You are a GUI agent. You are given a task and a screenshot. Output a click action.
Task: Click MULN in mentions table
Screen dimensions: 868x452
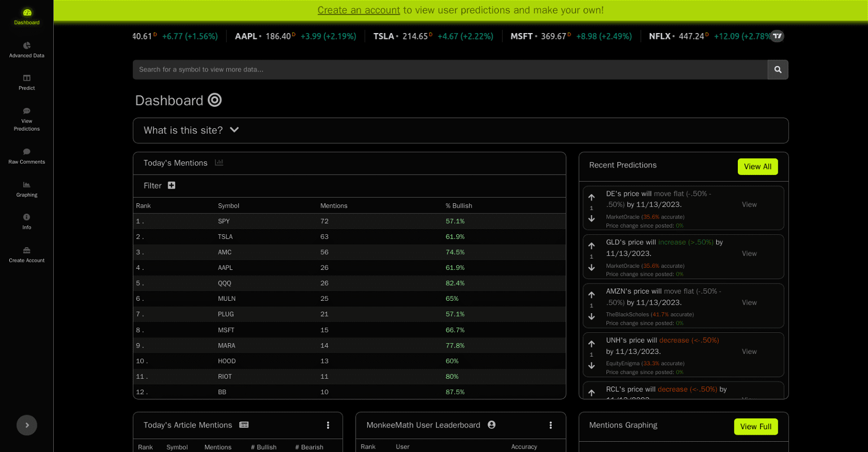tap(227, 299)
